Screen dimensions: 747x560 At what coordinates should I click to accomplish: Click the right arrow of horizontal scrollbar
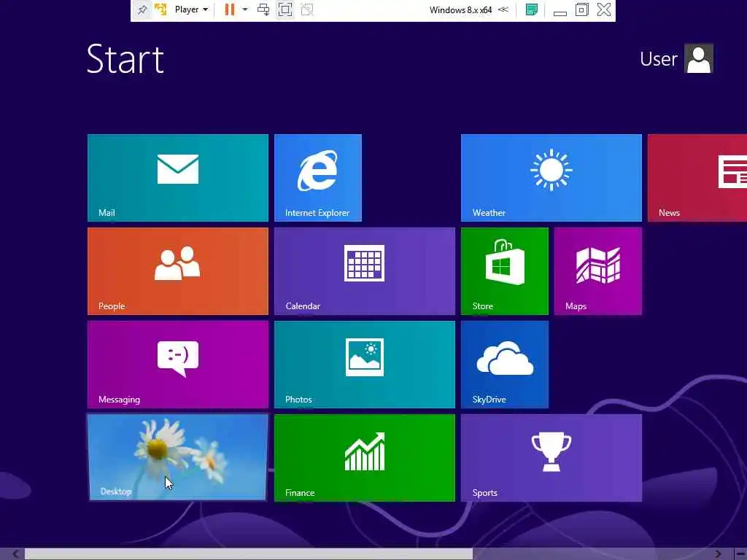(x=719, y=554)
